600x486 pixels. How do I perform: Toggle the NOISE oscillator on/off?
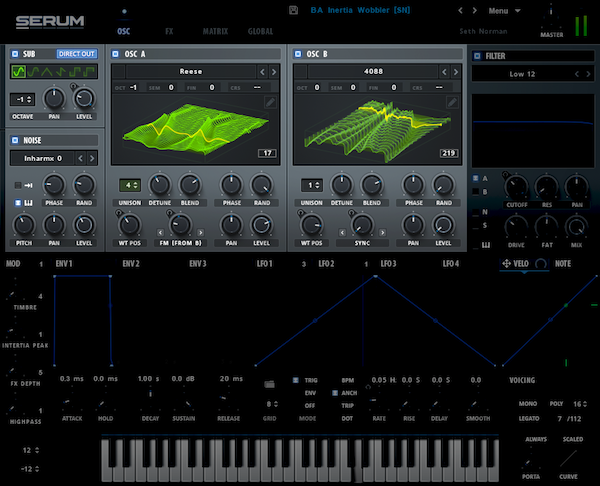coord(15,140)
